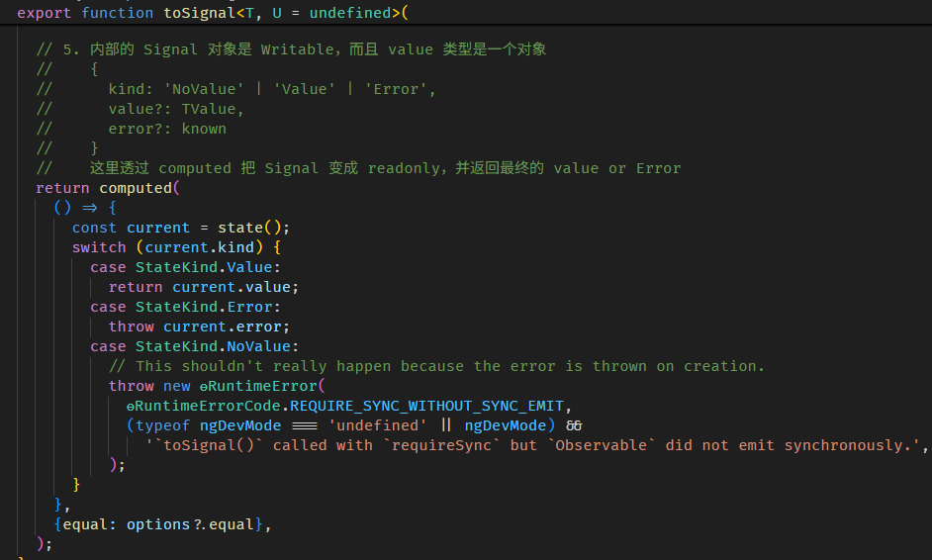Click the "kind: 'NoValue'" comment line
Viewport: 932px width, 560px height.
click(x=272, y=89)
